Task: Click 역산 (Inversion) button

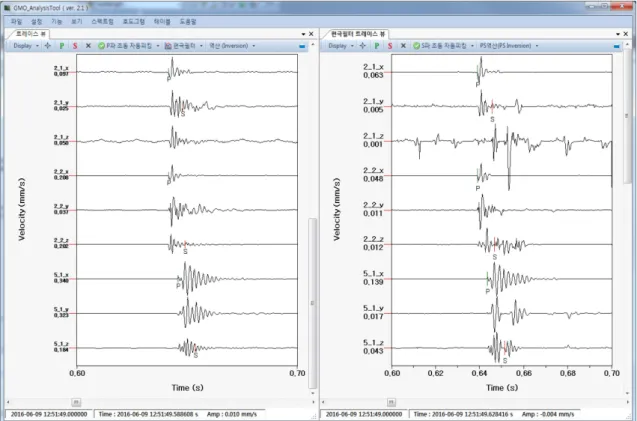Action: 228,46
